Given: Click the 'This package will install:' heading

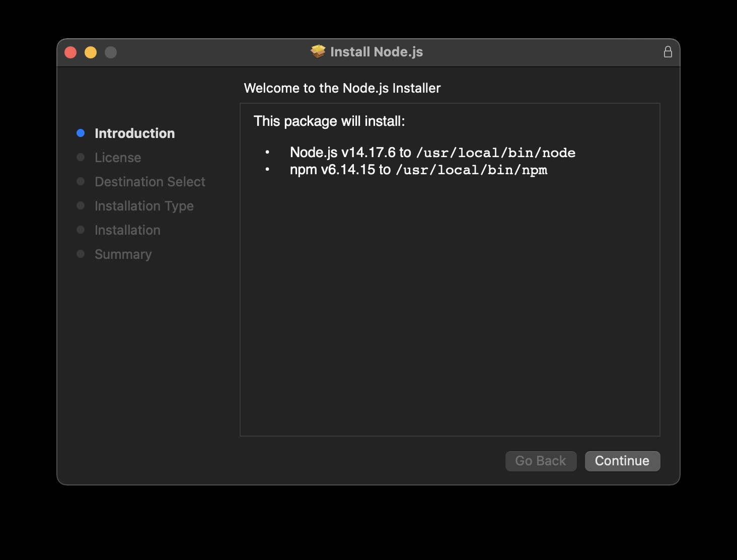Looking at the screenshot, I should pyautogui.click(x=329, y=121).
